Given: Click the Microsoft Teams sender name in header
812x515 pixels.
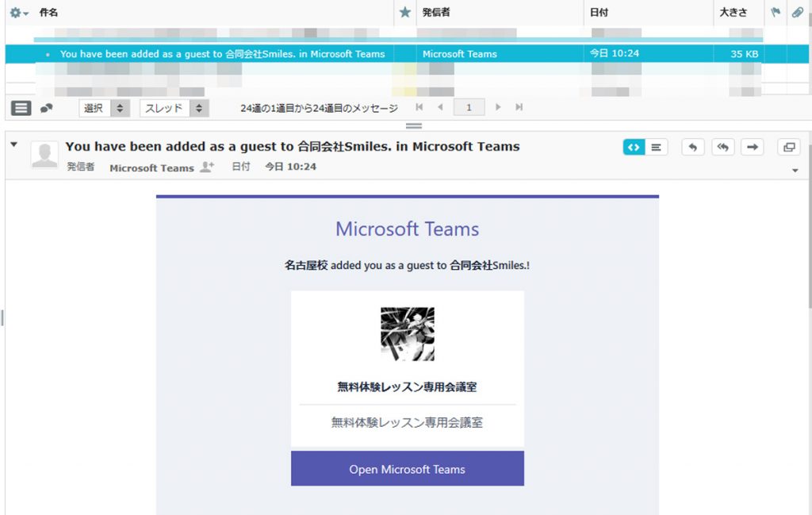Looking at the screenshot, I should (x=151, y=168).
